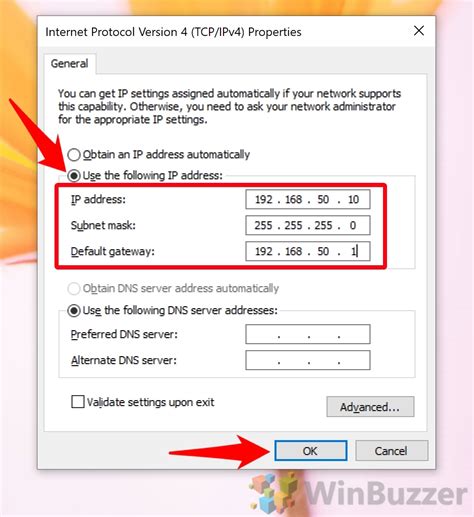Select Use the following IP address option
This screenshot has height=517, width=474.
point(74,175)
